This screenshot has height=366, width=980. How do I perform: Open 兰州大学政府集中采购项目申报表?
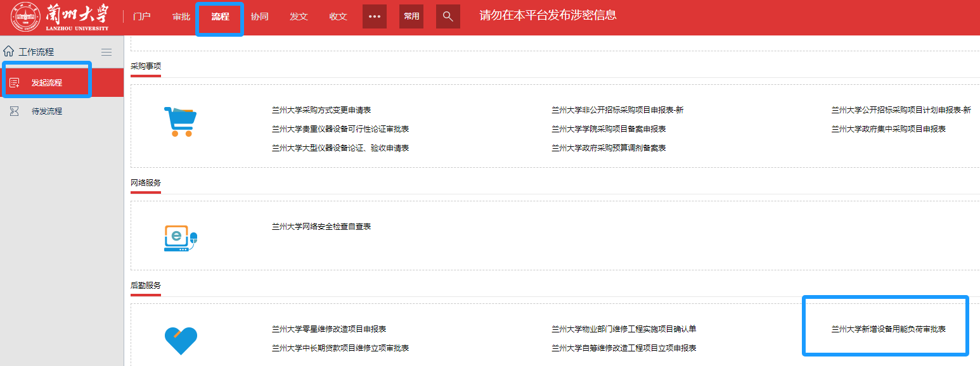[x=889, y=129]
